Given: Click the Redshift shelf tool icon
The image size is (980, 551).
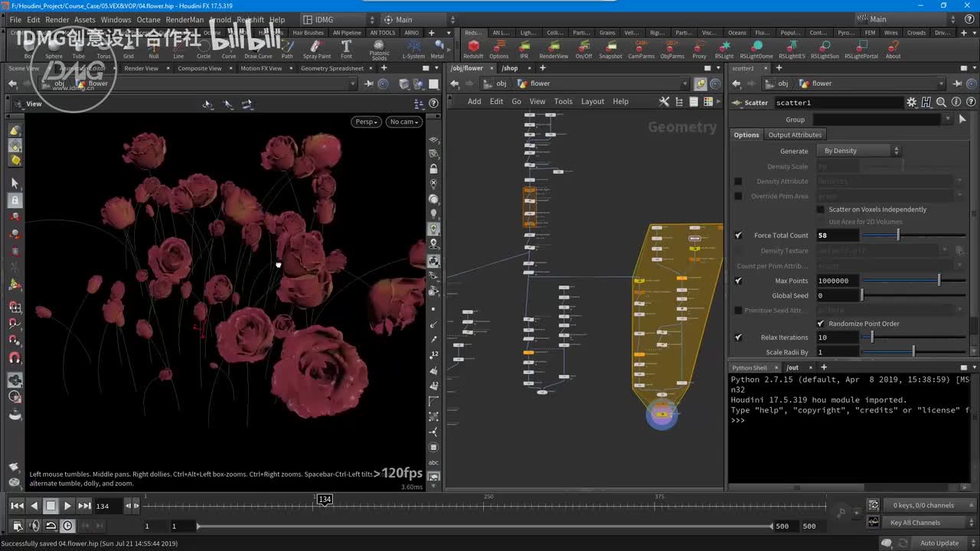Looking at the screenshot, I should [473, 47].
